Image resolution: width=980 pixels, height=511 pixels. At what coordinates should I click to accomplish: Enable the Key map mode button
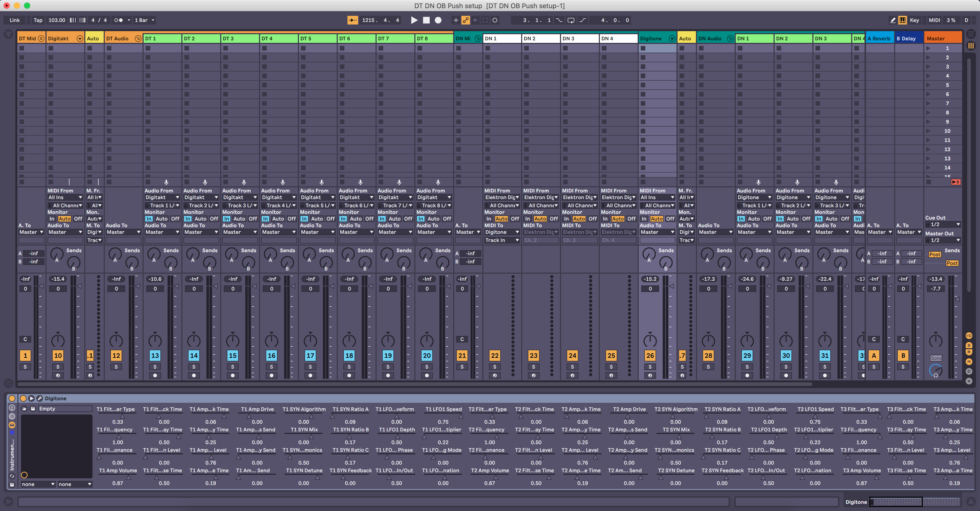click(x=915, y=20)
